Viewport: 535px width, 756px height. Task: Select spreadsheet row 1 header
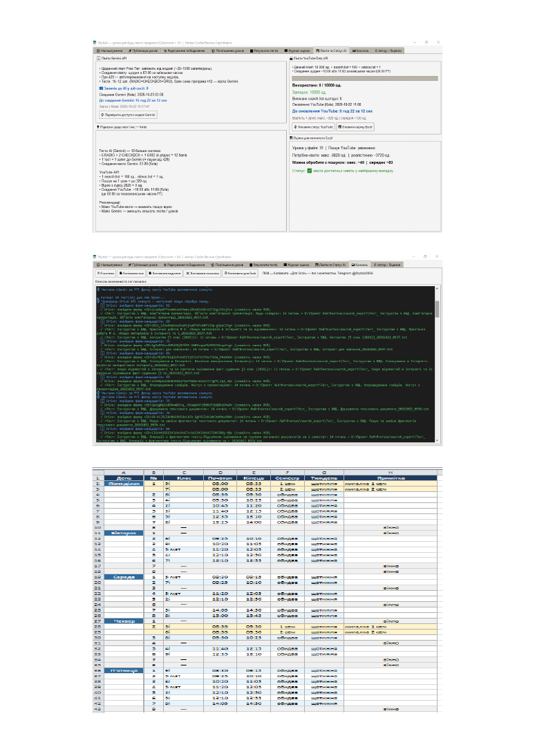tap(98, 478)
